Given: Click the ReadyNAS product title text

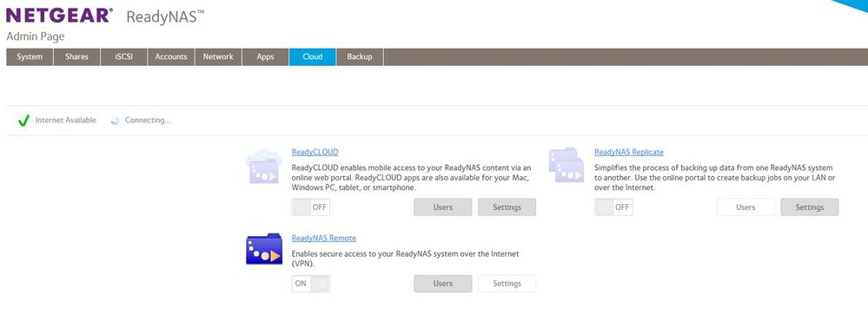Looking at the screenshot, I should pos(165,16).
